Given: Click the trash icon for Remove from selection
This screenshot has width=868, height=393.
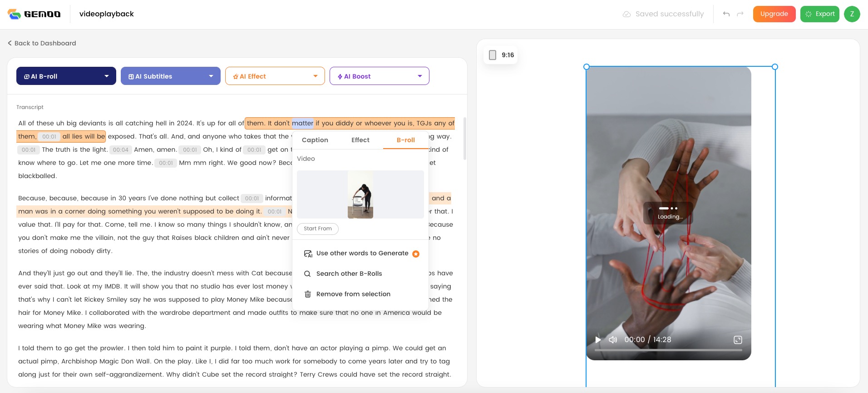Looking at the screenshot, I should (x=308, y=294).
